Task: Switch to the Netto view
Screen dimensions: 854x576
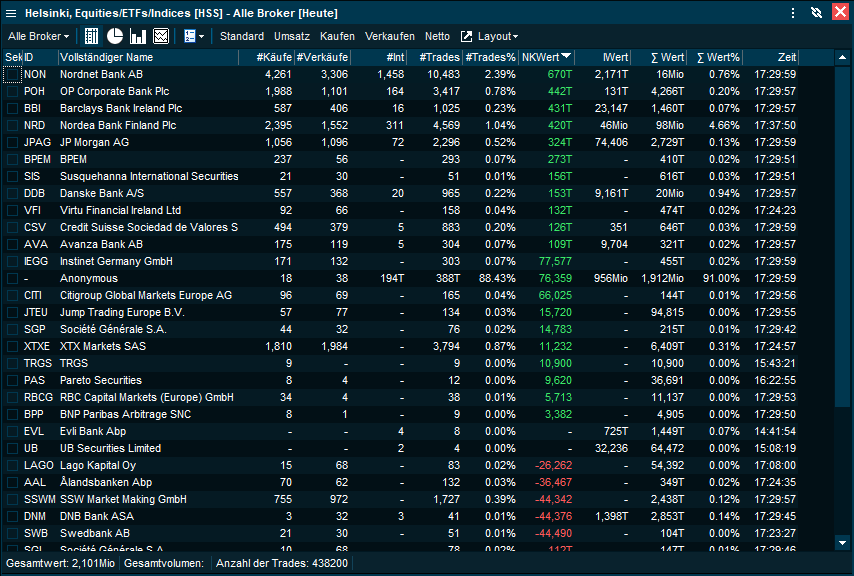Action: tap(437, 36)
